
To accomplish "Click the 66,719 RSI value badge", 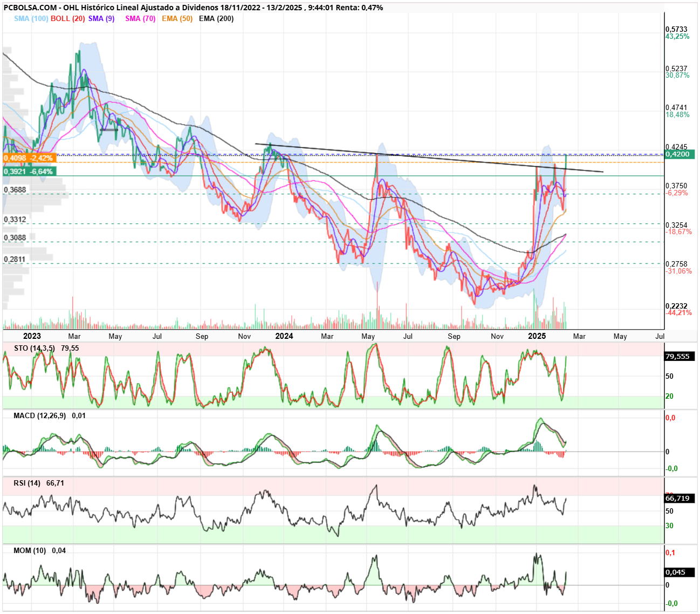I will [x=680, y=499].
